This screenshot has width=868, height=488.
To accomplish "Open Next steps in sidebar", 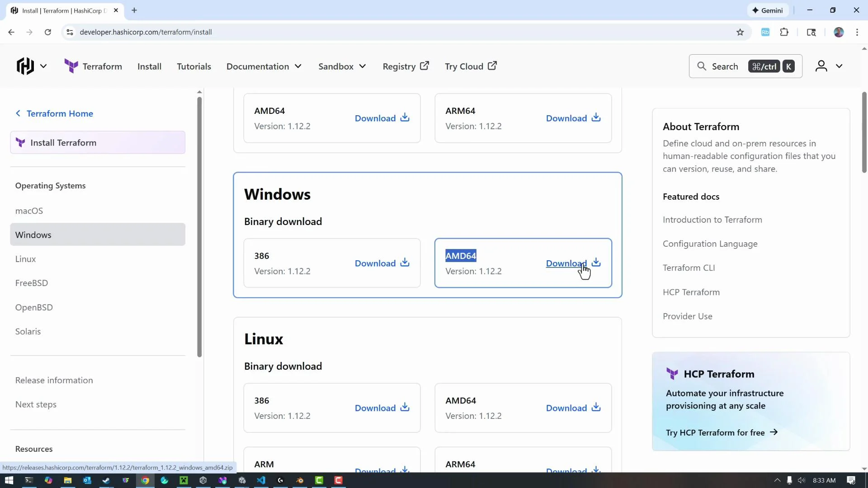I will (36, 404).
